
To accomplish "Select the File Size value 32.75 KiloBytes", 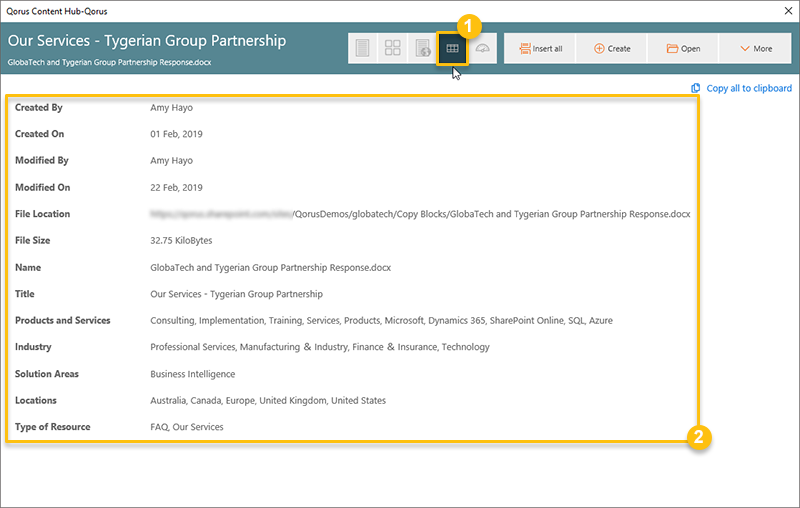I will coord(181,241).
